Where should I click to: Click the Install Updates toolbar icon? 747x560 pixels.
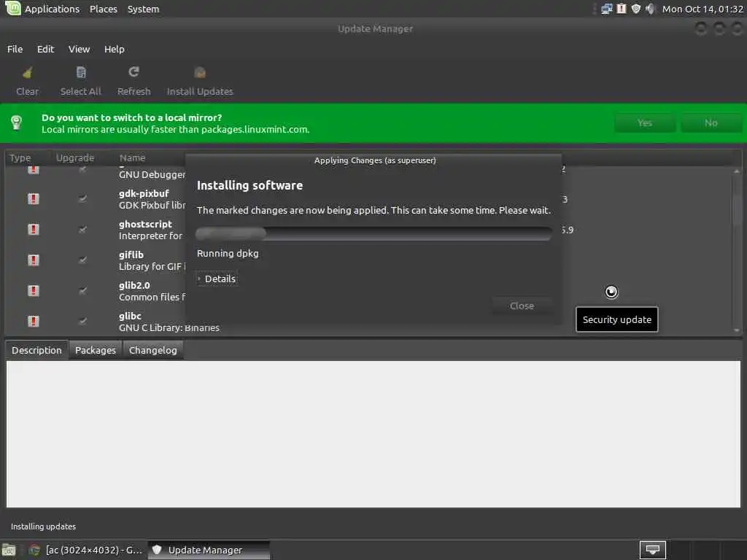coord(200,72)
